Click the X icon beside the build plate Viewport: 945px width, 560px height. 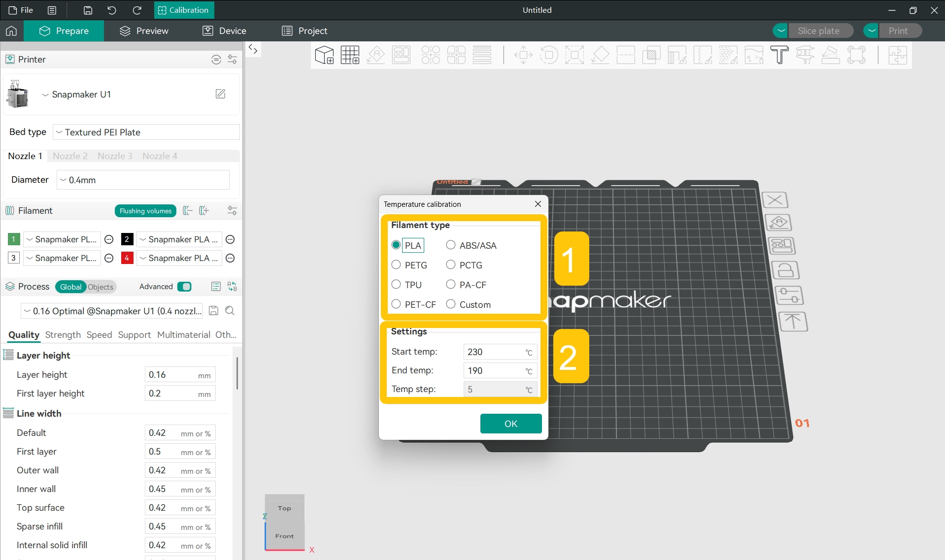point(775,200)
